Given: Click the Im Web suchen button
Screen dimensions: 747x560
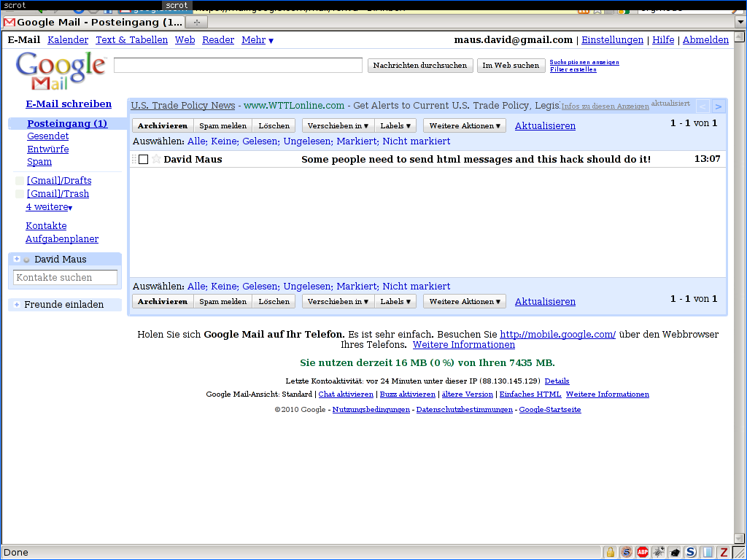Looking at the screenshot, I should [x=511, y=65].
